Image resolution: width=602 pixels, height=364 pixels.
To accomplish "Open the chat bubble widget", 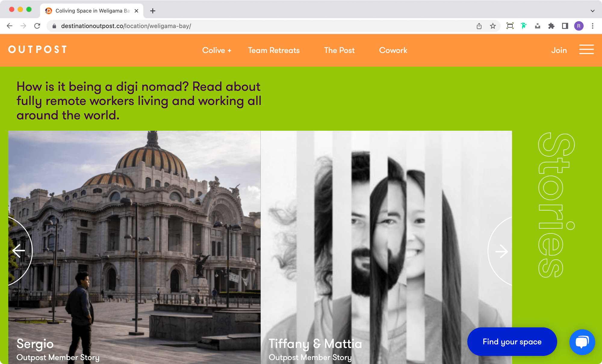I will click(x=582, y=342).
